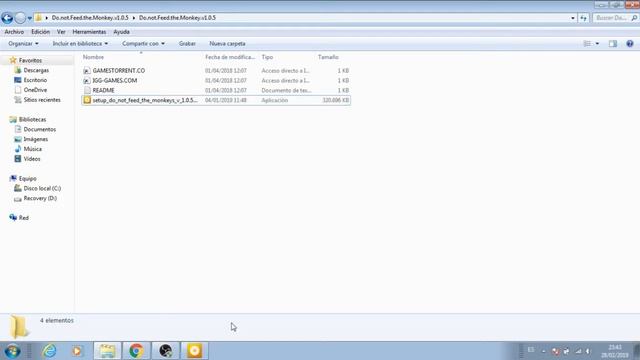Click the Música note icon
This screenshot has width=640, height=360.
click(x=18, y=149)
